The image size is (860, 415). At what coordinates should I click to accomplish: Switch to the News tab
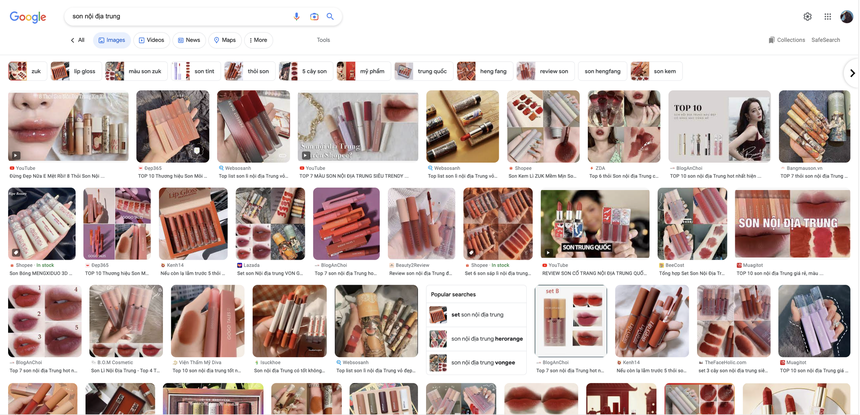pos(188,40)
